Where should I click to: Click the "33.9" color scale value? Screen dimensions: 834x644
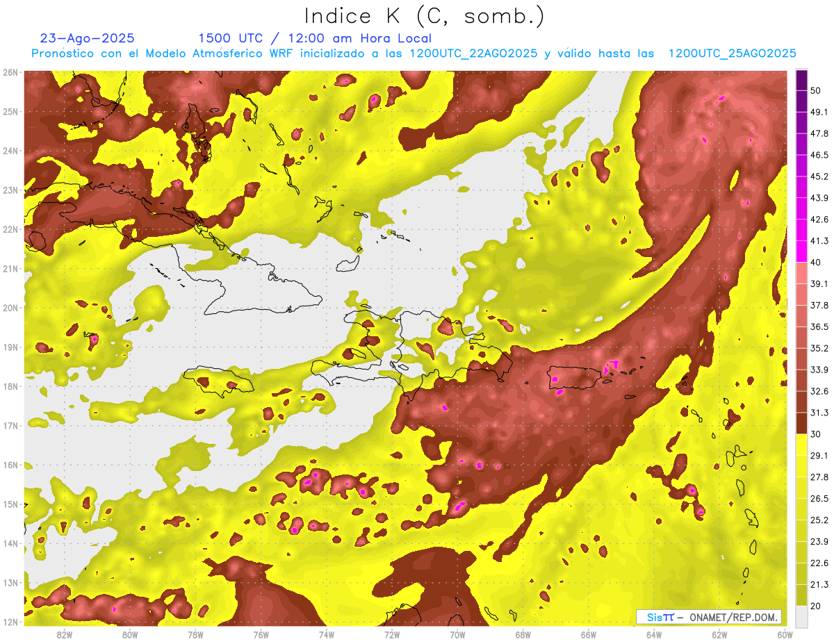(819, 370)
